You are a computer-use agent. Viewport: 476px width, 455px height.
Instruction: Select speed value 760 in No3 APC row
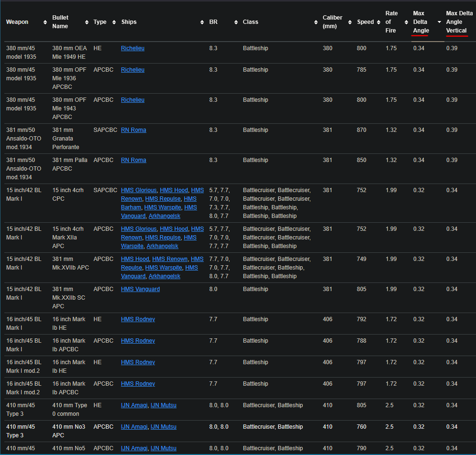(x=361, y=427)
